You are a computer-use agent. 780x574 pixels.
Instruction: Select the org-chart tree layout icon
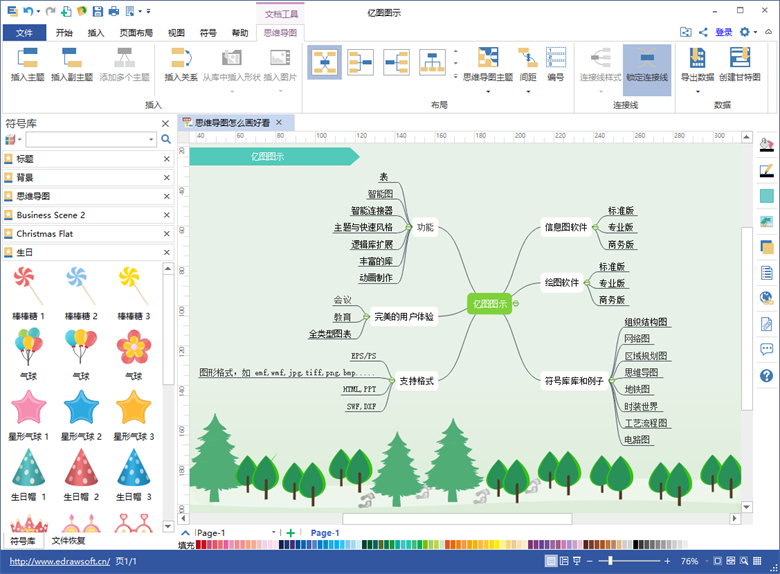[432, 62]
